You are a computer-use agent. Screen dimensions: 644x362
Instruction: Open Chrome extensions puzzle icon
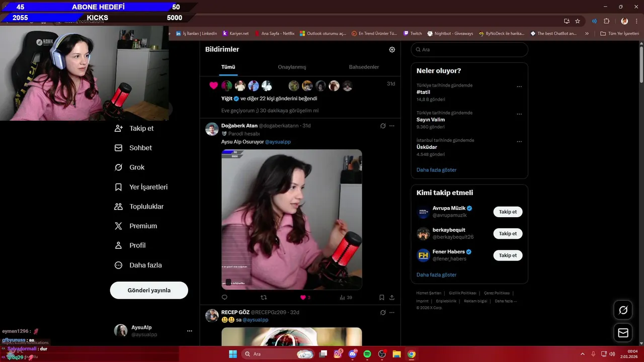pos(606,21)
